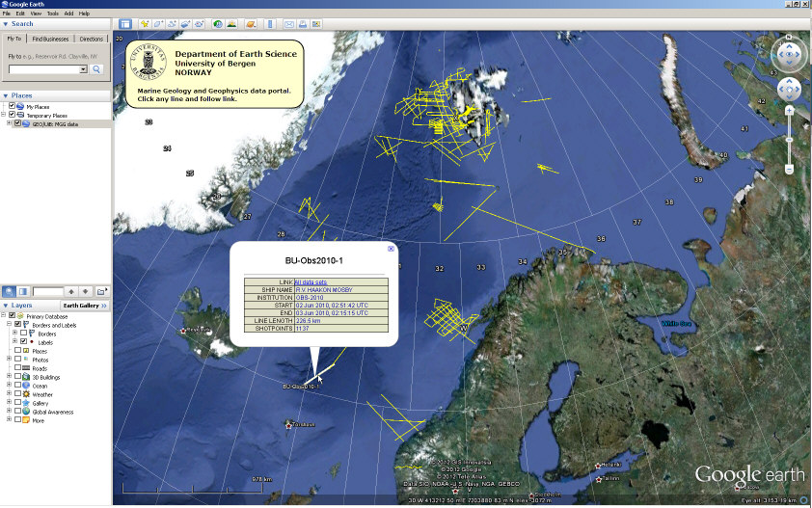Uncheck the Temporary Places checkbox
The width and height of the screenshot is (812, 508).
[x=12, y=115]
